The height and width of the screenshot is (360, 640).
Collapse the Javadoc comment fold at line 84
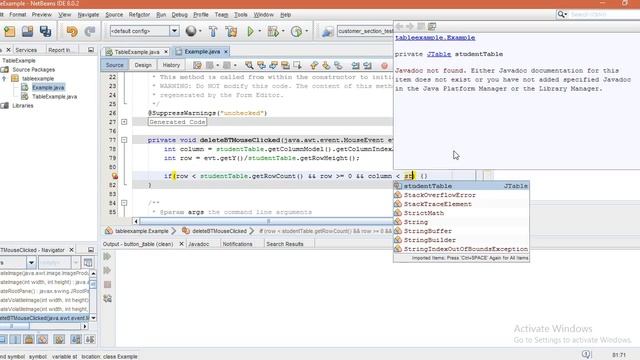124,203
